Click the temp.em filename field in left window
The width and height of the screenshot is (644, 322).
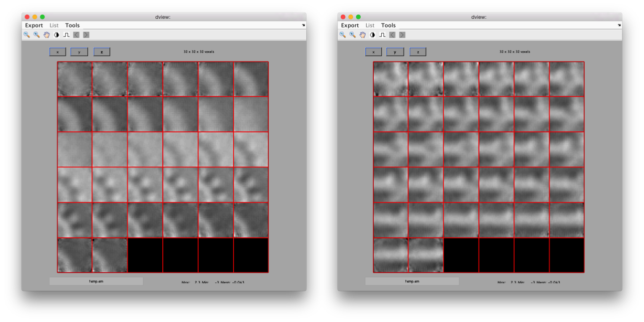(96, 281)
